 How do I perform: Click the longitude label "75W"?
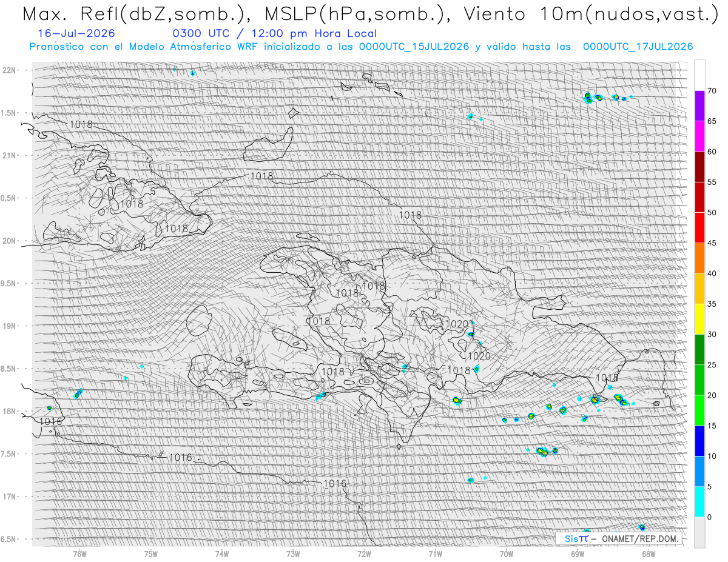[150, 554]
